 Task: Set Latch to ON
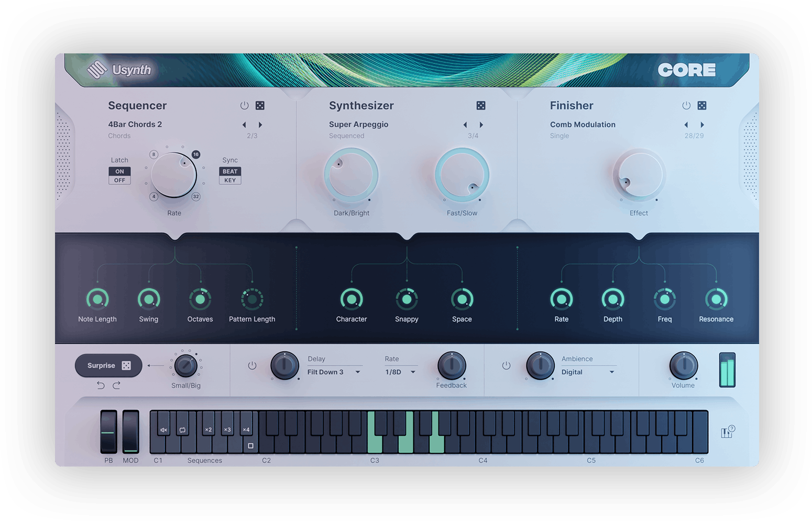pos(119,171)
